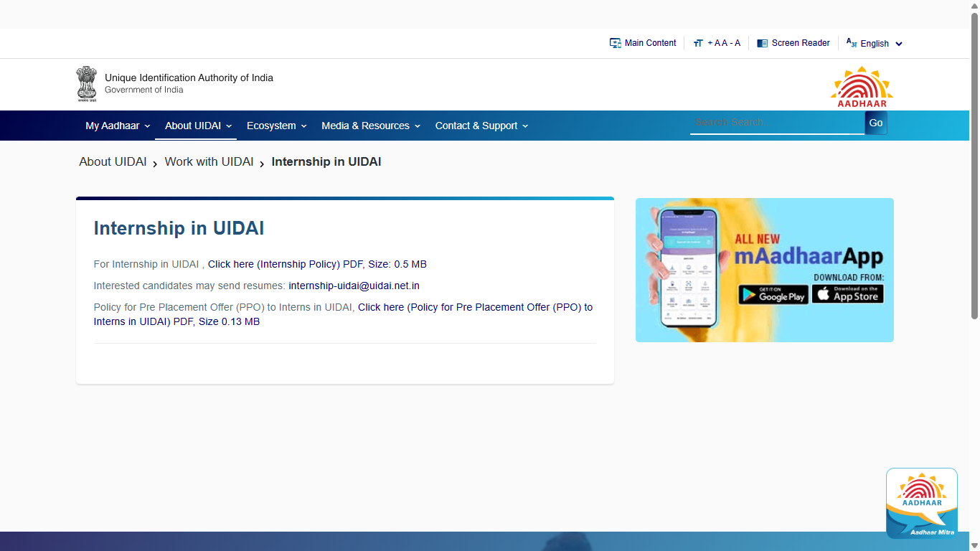The height and width of the screenshot is (551, 980).
Task: Open the Ecosystem menu
Action: click(x=276, y=126)
